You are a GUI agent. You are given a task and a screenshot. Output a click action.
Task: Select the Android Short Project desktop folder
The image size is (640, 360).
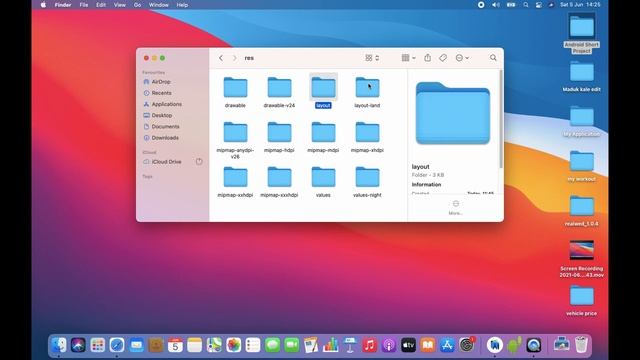tap(582, 27)
